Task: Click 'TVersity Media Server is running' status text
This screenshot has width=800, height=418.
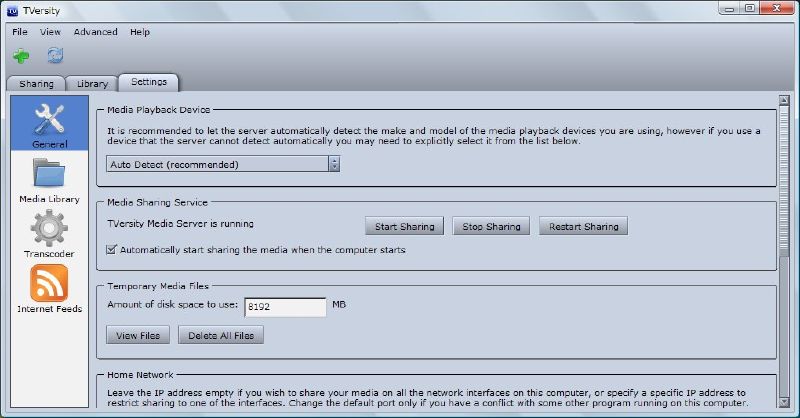Action: pos(180,224)
